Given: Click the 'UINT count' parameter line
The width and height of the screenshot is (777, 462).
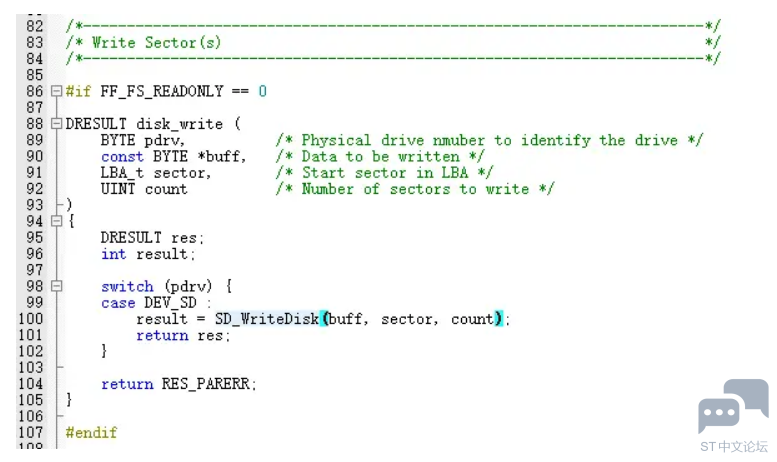Looking at the screenshot, I should click(144, 189).
